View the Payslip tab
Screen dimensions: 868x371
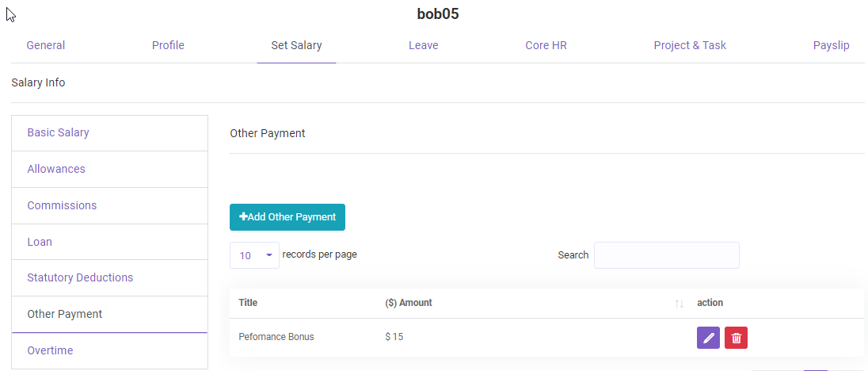tap(831, 45)
